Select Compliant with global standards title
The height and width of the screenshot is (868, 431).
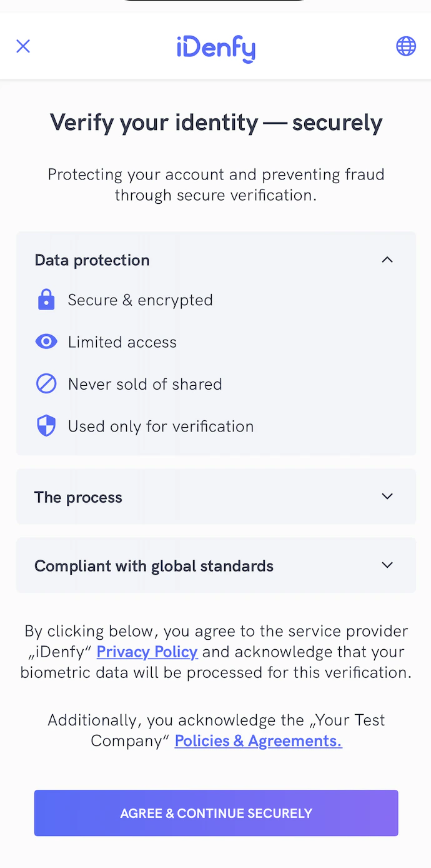click(x=154, y=566)
